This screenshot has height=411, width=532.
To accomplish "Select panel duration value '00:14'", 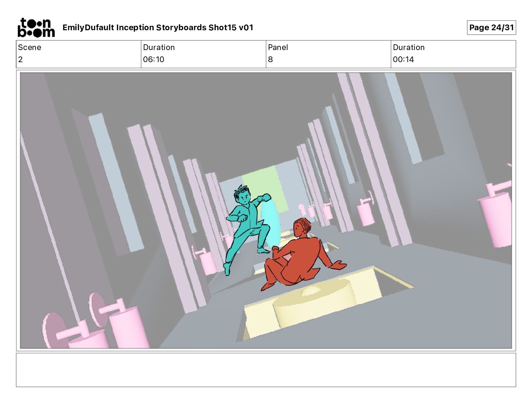I will pyautogui.click(x=403, y=59).
